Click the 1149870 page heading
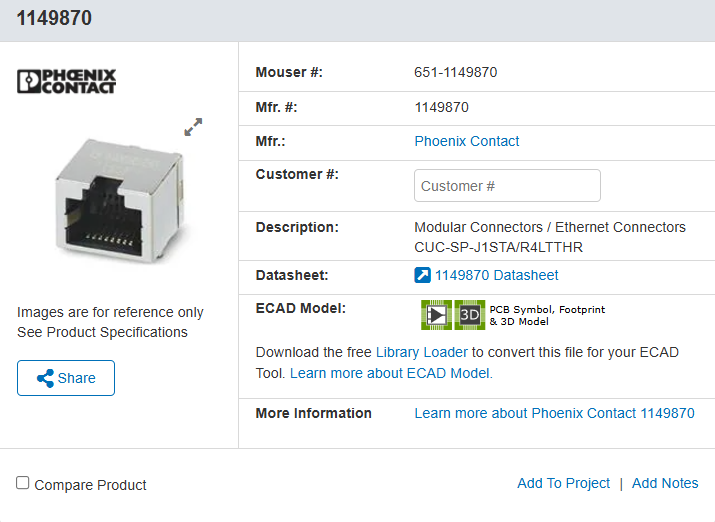This screenshot has height=522, width=715. pyautogui.click(x=54, y=18)
